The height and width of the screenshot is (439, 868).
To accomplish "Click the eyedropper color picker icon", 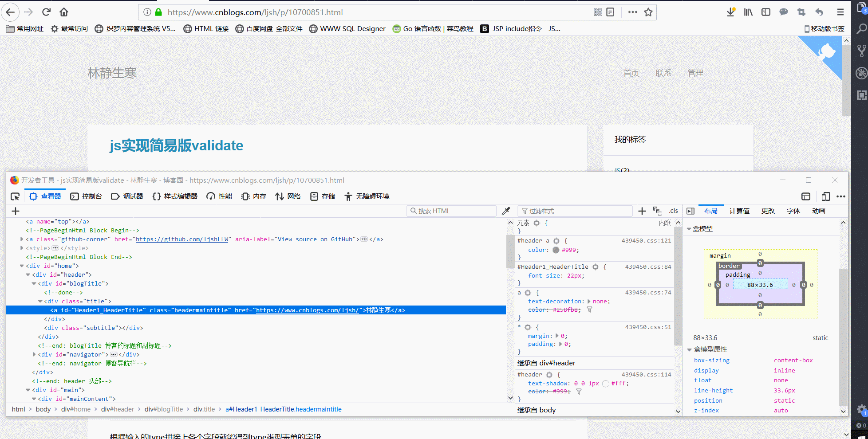I will pos(506,211).
